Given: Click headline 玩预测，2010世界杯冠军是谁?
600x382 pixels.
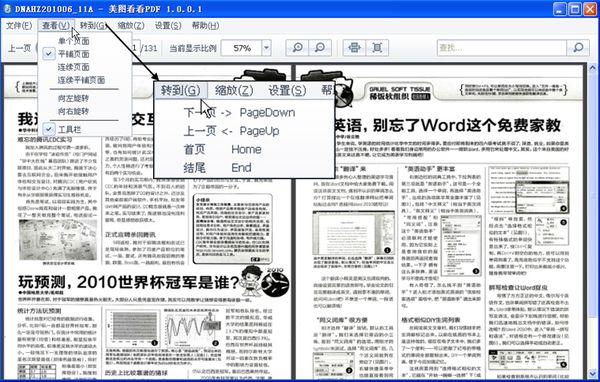Looking at the screenshot, I should tap(129, 282).
